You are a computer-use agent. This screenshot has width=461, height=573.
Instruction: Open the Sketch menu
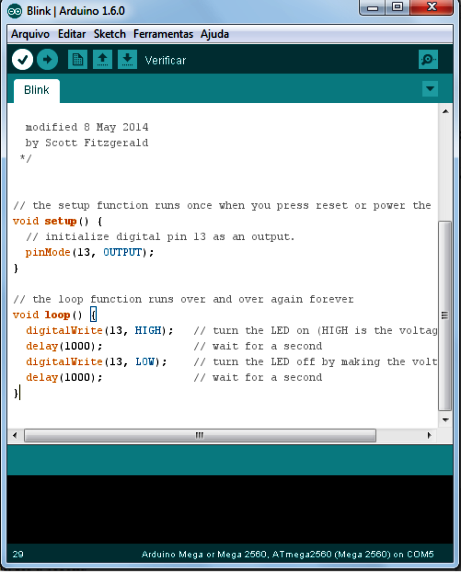[x=110, y=34]
